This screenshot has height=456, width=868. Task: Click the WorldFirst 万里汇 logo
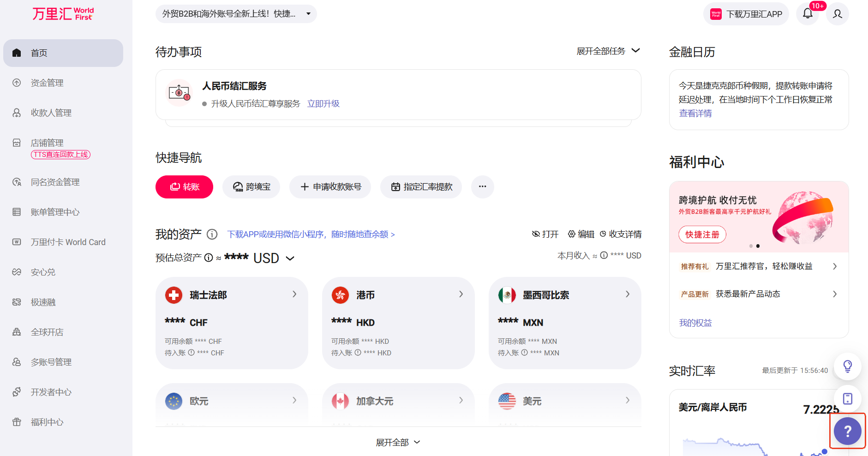63,14
